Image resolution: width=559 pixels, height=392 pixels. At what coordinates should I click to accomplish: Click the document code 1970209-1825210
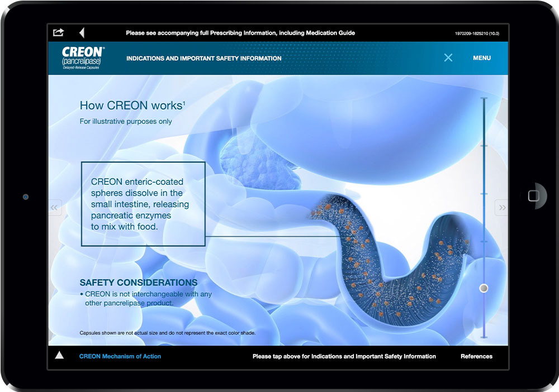pyautogui.click(x=477, y=34)
